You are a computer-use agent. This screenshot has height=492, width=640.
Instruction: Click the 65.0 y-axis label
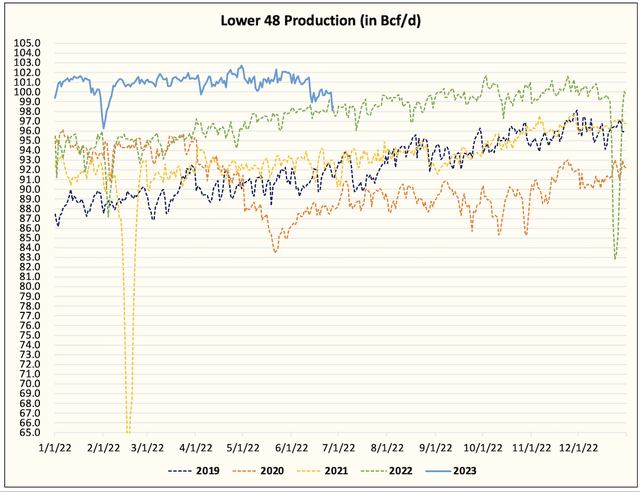(x=30, y=432)
